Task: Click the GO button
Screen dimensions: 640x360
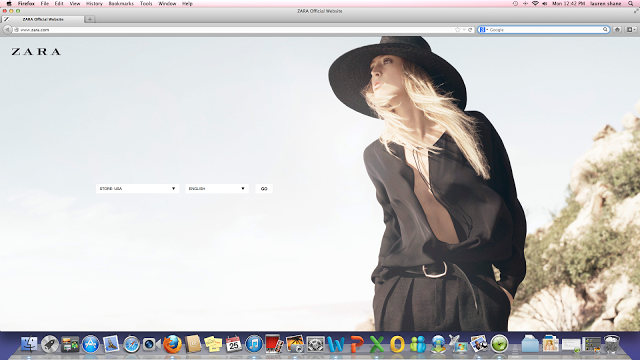Action: click(x=264, y=189)
